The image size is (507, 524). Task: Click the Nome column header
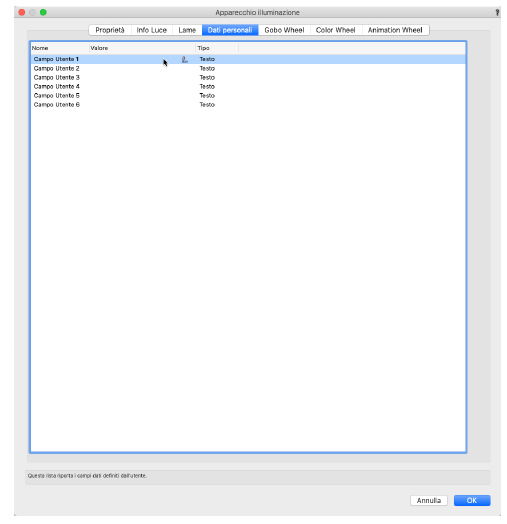pos(60,48)
